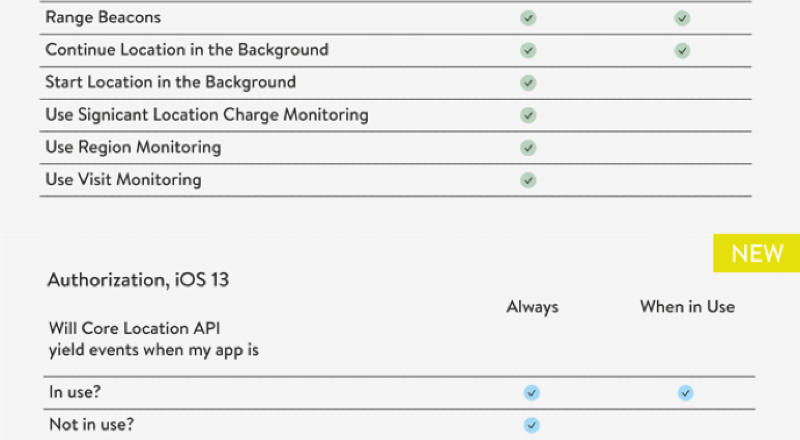The height and width of the screenshot is (440, 800).
Task: Click the When in Use column header
Action: (687, 307)
